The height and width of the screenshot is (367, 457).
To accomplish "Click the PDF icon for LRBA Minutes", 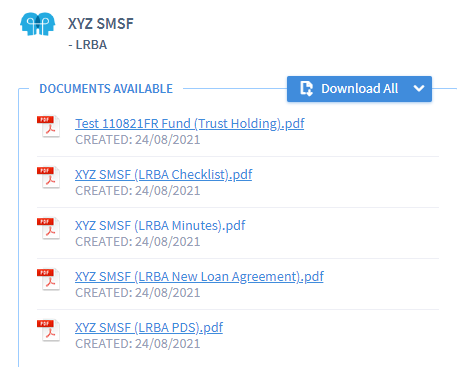I will click(49, 228).
